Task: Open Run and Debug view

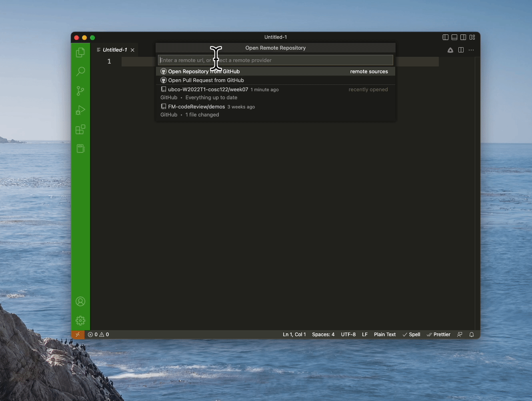Action: point(80,110)
